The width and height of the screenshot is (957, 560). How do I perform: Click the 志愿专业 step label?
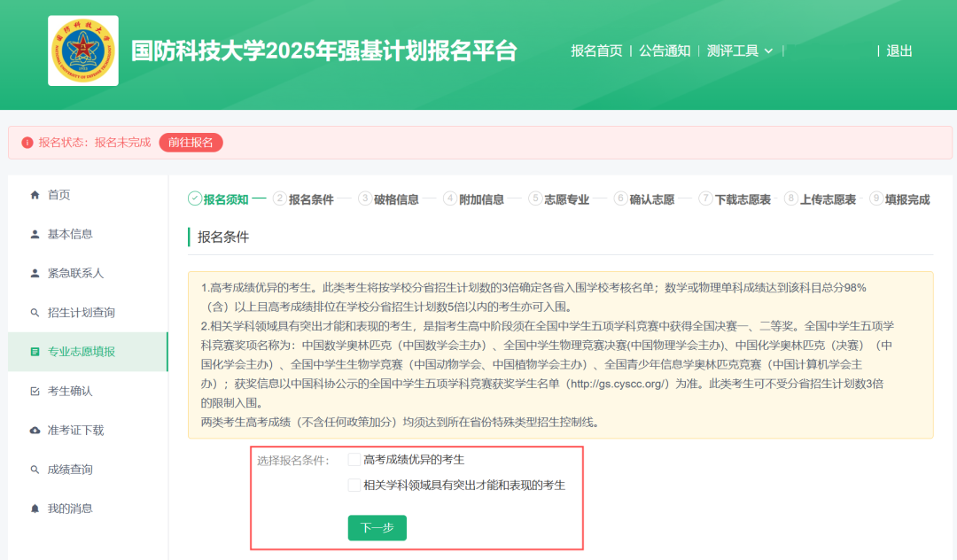(x=566, y=199)
